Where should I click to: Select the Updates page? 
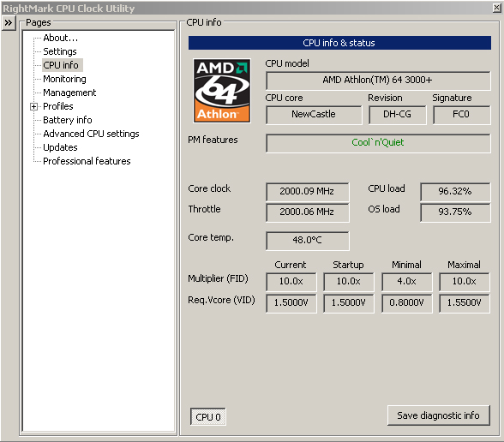[60, 147]
